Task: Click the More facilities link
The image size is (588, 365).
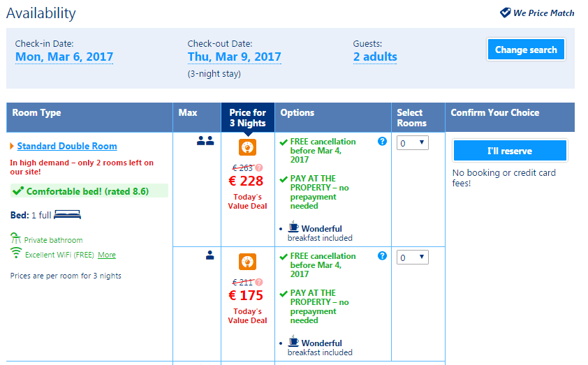Action: [107, 255]
